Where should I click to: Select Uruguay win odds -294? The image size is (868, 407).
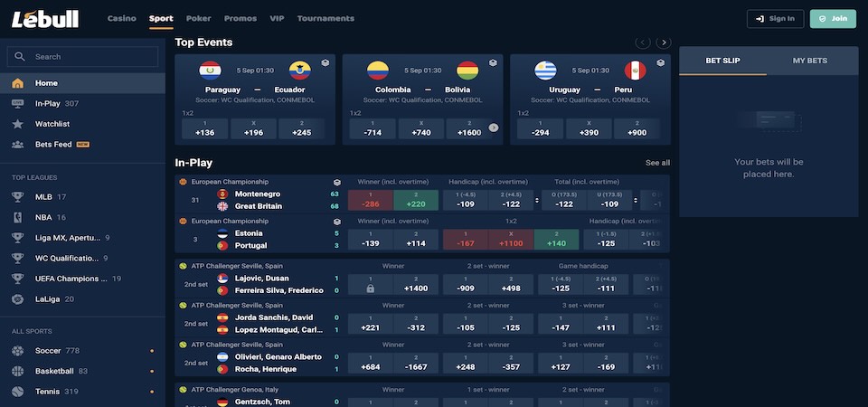[541, 128]
